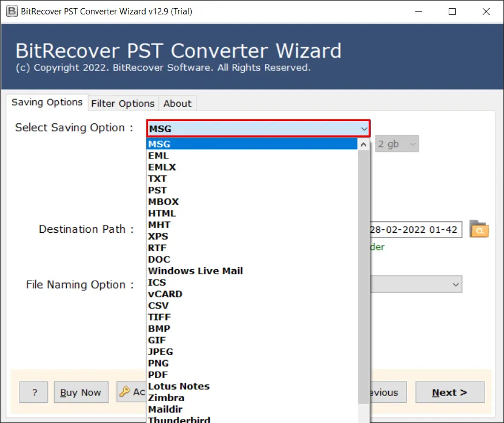Click the ? help button

tap(35, 392)
